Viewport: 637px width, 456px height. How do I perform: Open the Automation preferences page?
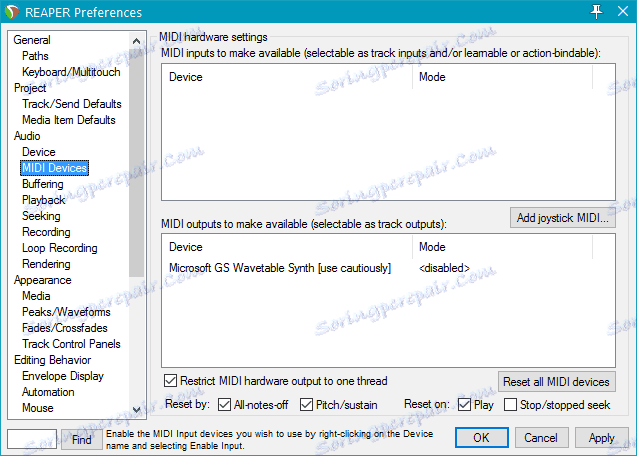(x=48, y=392)
